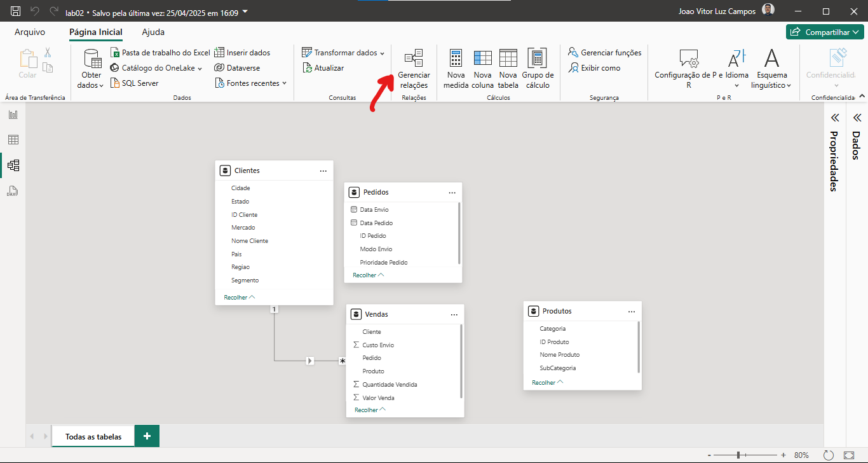
Task: Switch to Table view in left sidebar
Action: [x=13, y=140]
